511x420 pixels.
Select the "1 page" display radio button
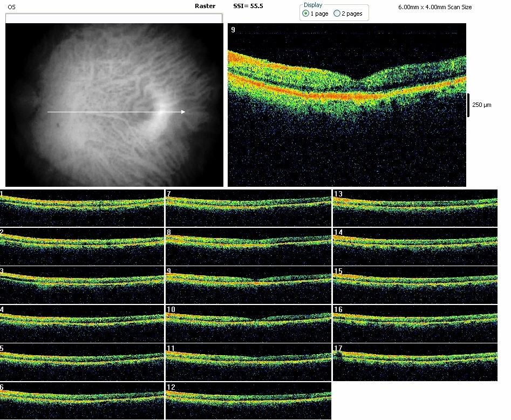click(x=306, y=13)
